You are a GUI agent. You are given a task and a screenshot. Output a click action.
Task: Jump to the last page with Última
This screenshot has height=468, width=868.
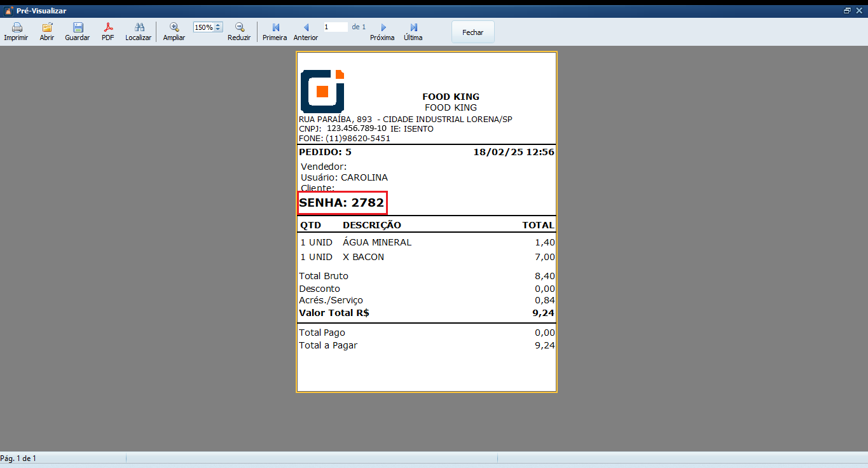413,28
